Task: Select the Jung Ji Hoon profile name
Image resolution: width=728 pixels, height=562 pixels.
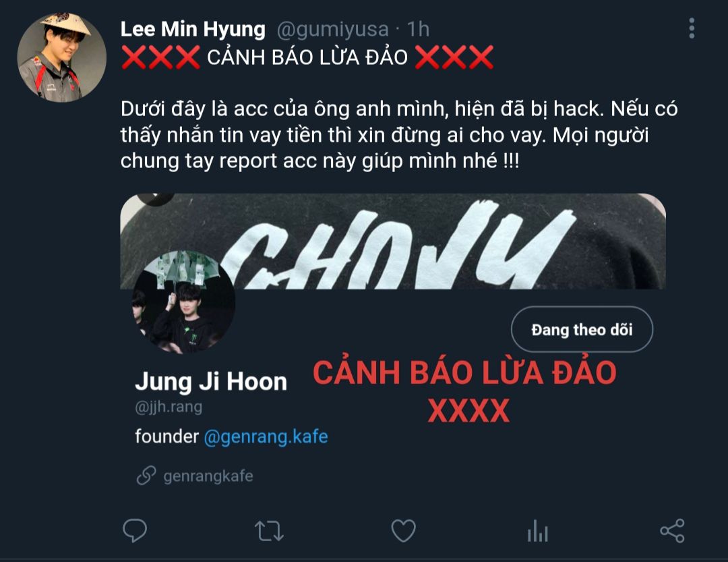Action: pyautogui.click(x=211, y=381)
